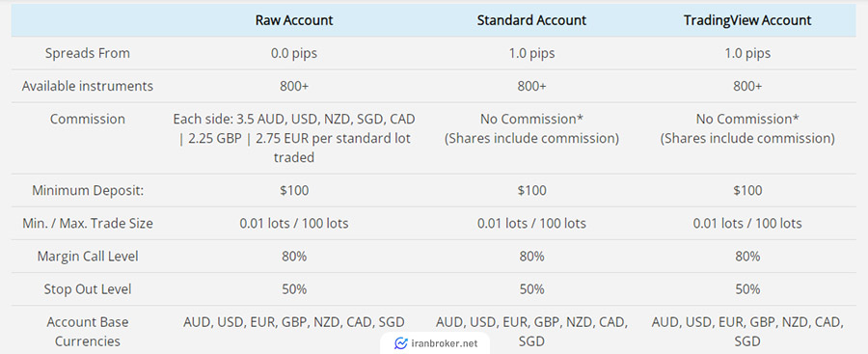The height and width of the screenshot is (354, 868).
Task: Click the 1.0 pips value under Standard Account
Action: pyautogui.click(x=531, y=54)
